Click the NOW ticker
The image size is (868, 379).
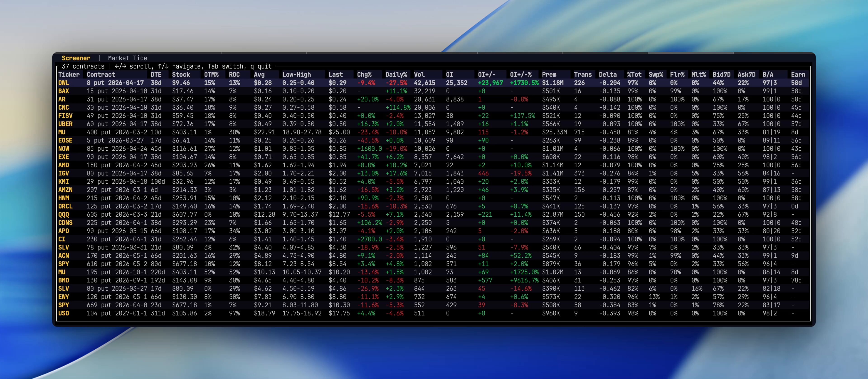click(x=64, y=149)
